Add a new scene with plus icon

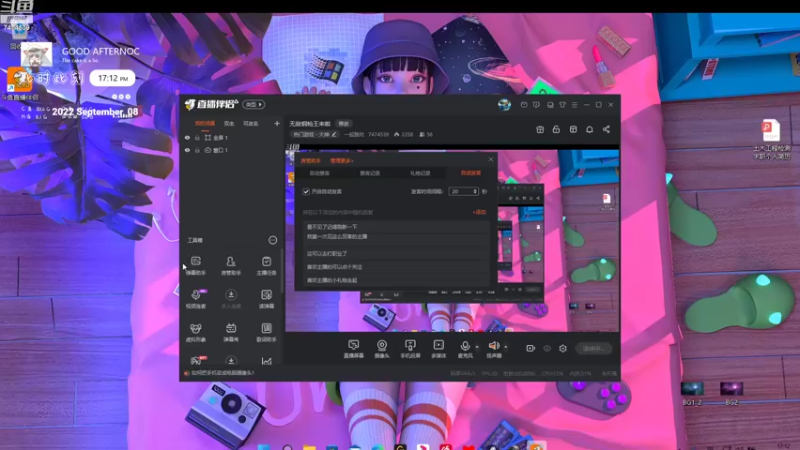pos(277,123)
